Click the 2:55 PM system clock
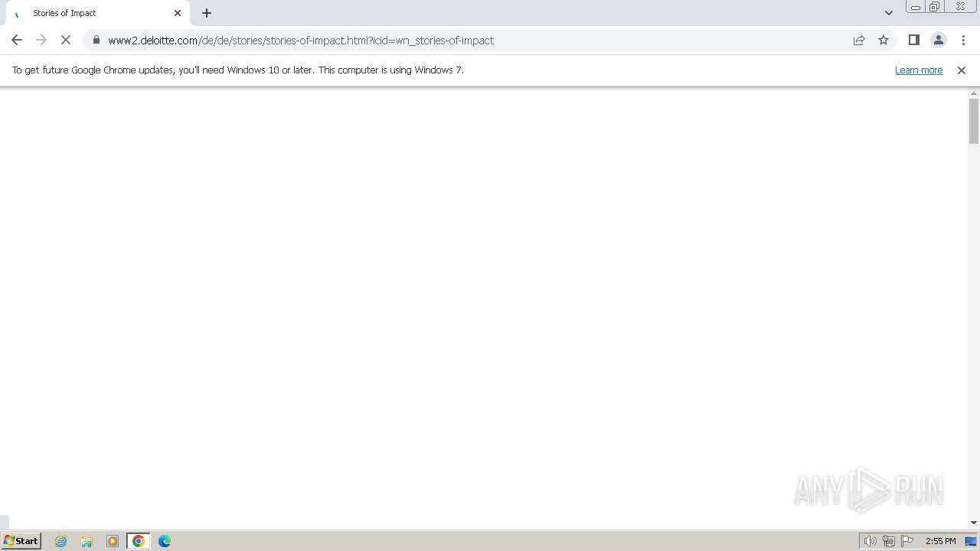The width and height of the screenshot is (980, 551). [x=940, y=541]
